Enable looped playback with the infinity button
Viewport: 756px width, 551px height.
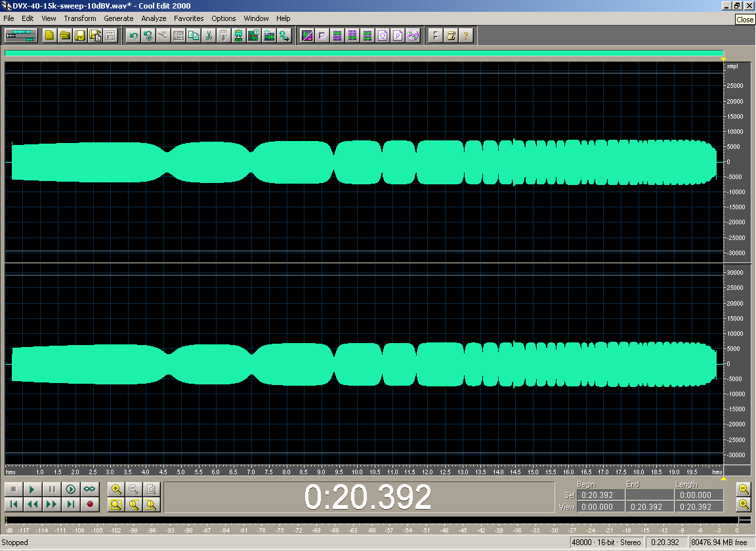[x=89, y=489]
